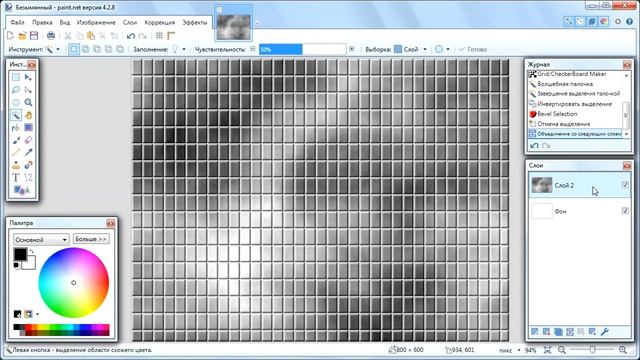The height and width of the screenshot is (360, 640).
Task: Select the Pencil tool
Action: 16,153
